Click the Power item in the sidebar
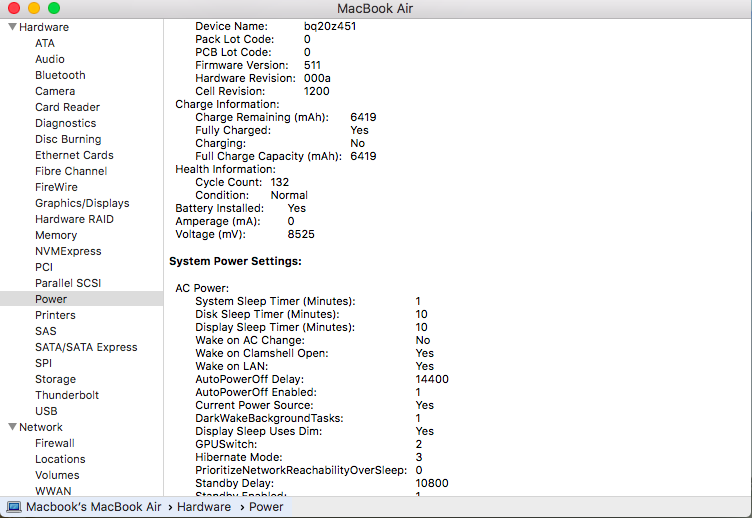This screenshot has width=752, height=518. click(51, 299)
